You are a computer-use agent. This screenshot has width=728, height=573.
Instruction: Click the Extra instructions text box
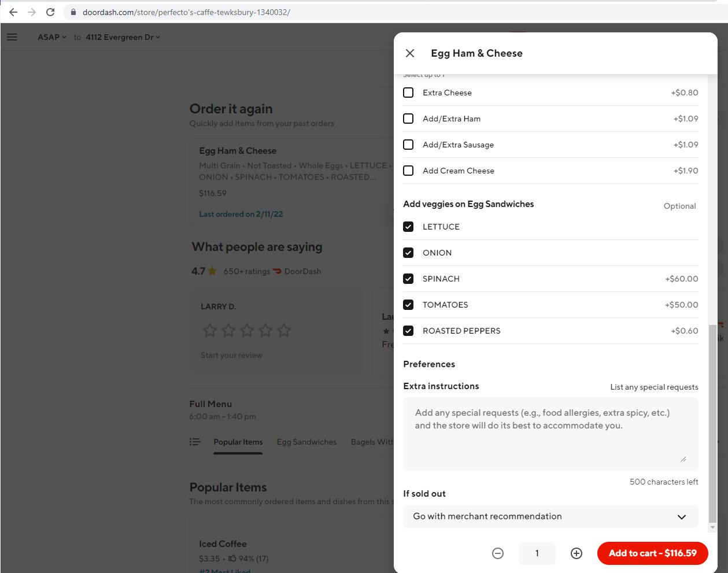(550, 434)
